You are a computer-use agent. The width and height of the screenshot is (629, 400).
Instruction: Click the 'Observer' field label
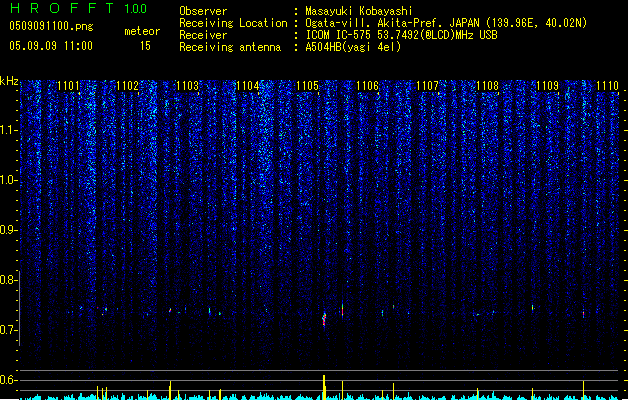click(x=203, y=11)
